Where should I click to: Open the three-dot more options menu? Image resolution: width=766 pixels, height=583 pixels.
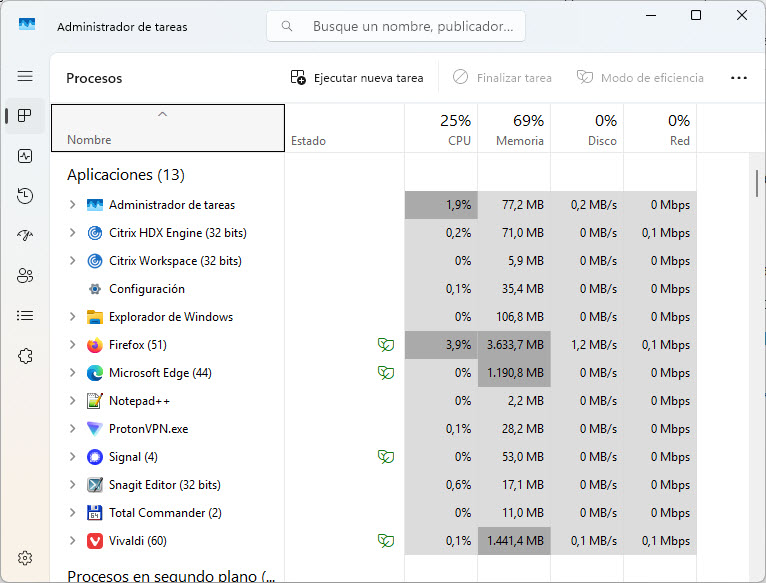[x=739, y=78]
